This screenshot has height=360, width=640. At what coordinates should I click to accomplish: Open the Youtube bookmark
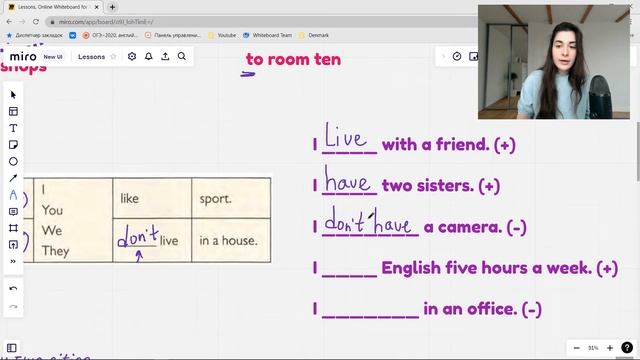point(222,36)
